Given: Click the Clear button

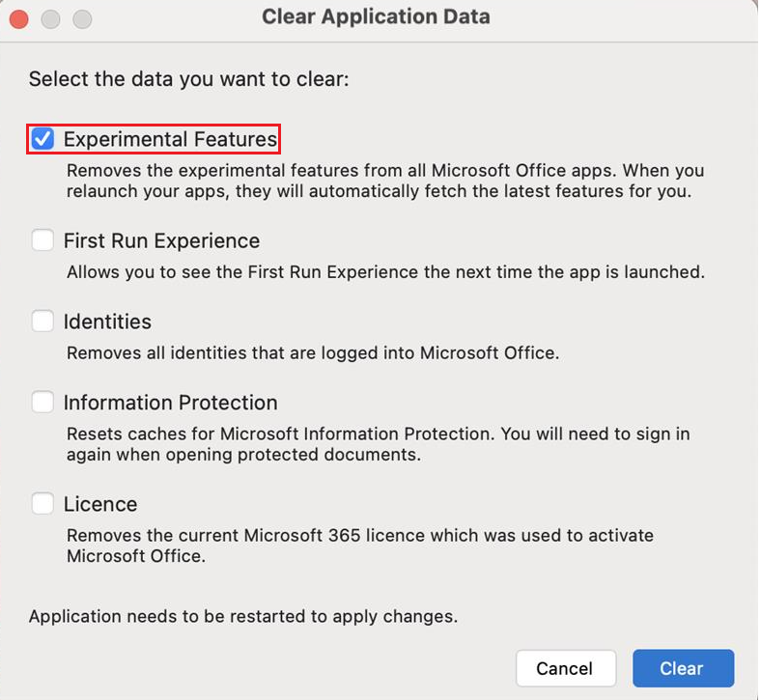Looking at the screenshot, I should tap(683, 668).
